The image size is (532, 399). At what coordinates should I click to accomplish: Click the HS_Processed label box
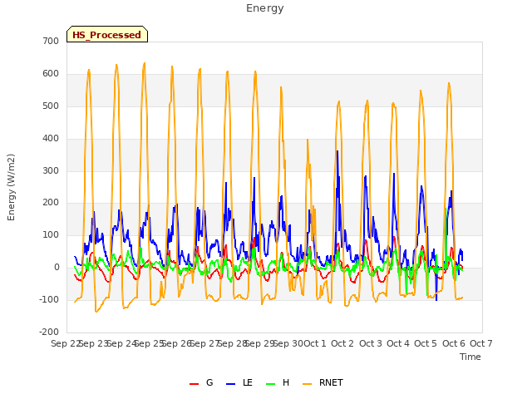[x=107, y=34]
